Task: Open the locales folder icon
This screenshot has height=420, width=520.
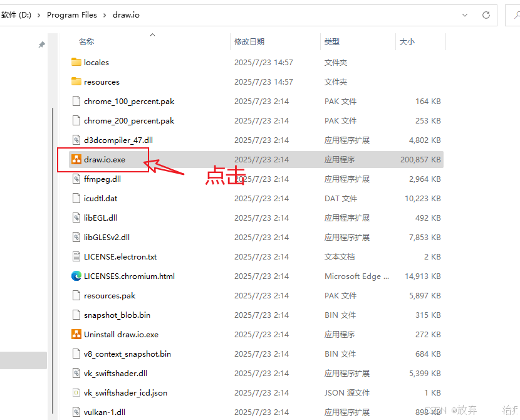Action: pyautogui.click(x=76, y=62)
